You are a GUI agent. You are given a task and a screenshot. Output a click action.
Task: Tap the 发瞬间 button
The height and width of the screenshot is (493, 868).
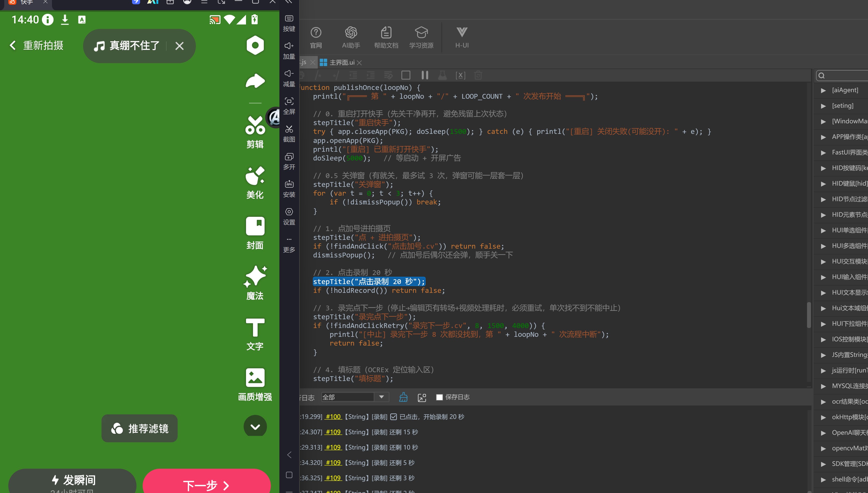tap(73, 481)
